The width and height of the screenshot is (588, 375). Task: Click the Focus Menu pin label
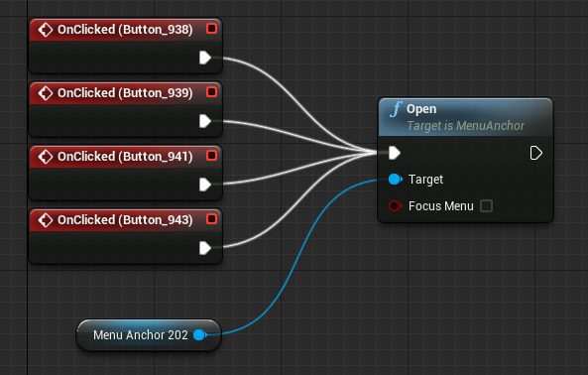(x=441, y=206)
